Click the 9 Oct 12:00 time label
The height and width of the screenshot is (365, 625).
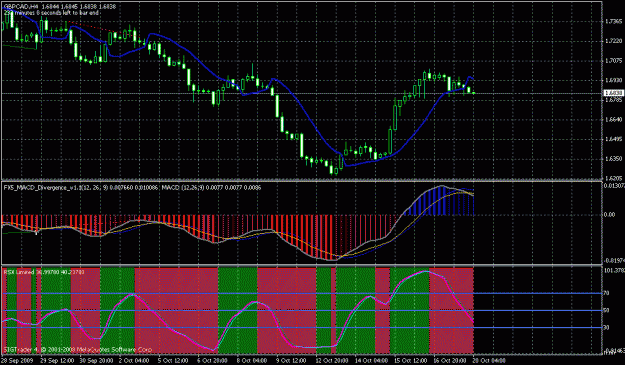tap(292, 361)
